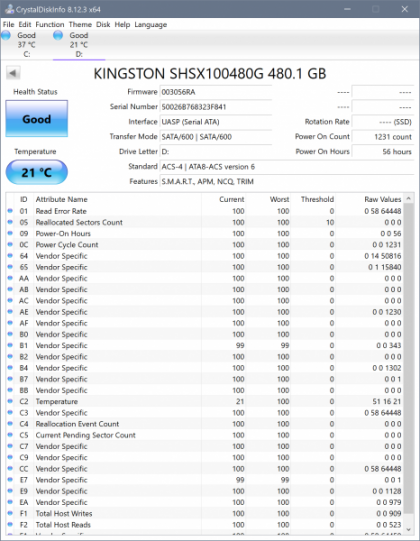This screenshot has width=420, height=541.
Task: Click the Interface field UASP (Serial ATA)
Action: click(x=216, y=122)
